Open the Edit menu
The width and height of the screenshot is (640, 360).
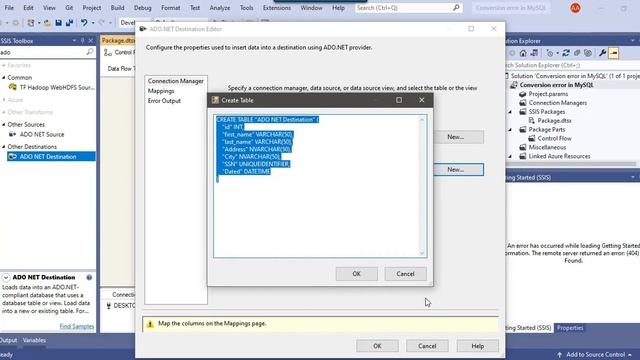pyautogui.click(x=28, y=8)
